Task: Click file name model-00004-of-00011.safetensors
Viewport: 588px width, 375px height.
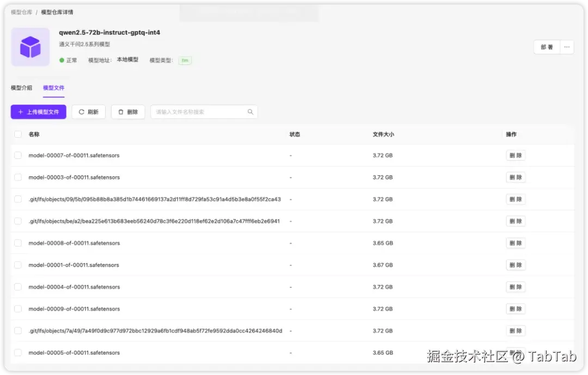Action: (x=74, y=287)
